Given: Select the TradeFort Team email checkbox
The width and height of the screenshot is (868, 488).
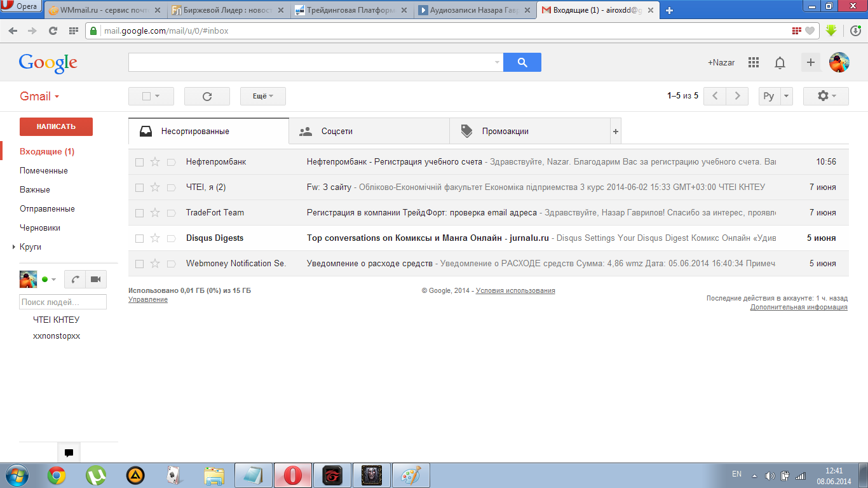Looking at the screenshot, I should (139, 213).
